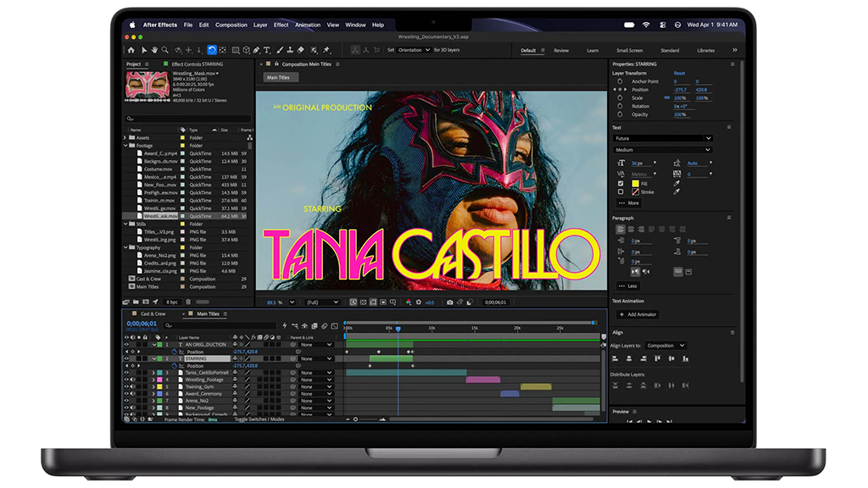Enable the Stroke checkbox in Text panel
Viewport: 868px width, 488px height.
tap(620, 192)
